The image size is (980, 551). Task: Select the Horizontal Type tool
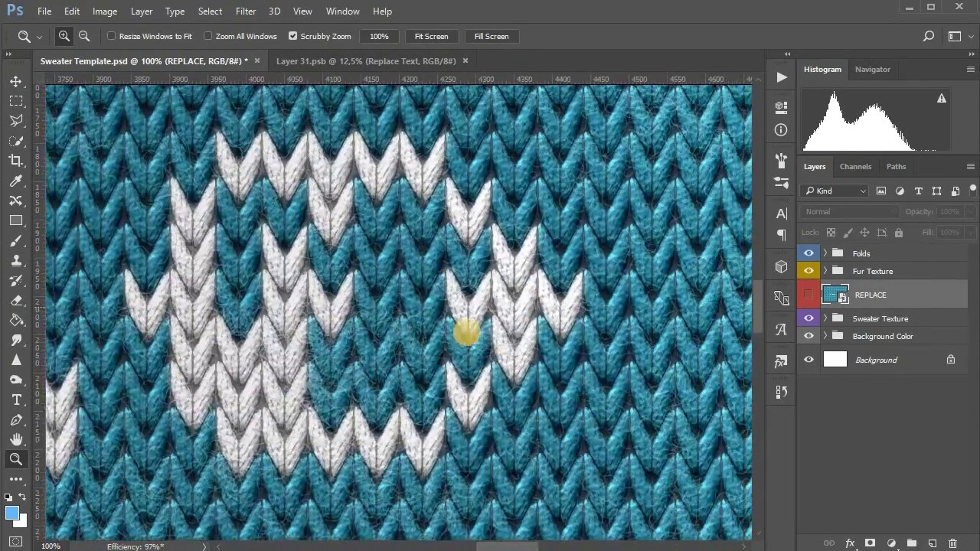point(16,399)
